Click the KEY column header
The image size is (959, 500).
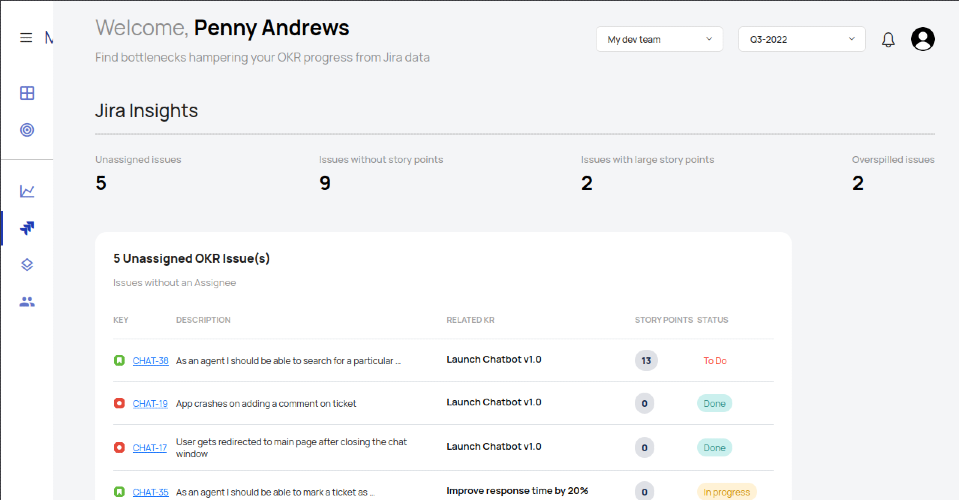pos(120,320)
